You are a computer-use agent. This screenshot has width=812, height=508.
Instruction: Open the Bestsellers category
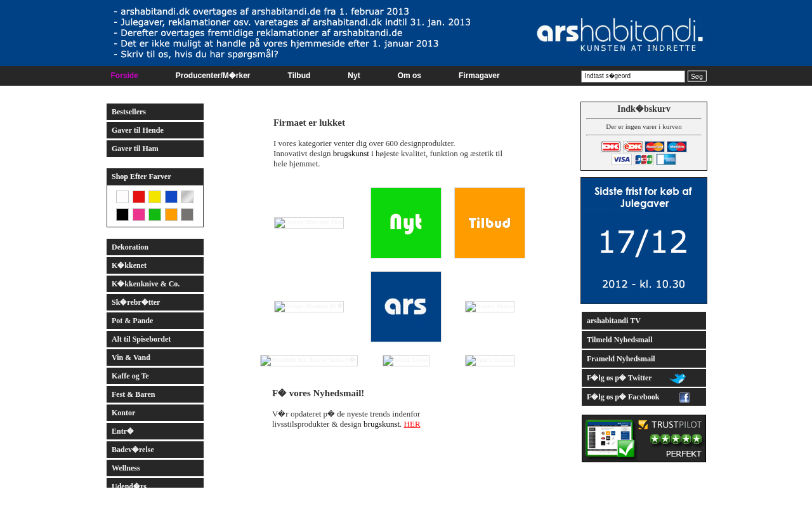pyautogui.click(x=155, y=112)
